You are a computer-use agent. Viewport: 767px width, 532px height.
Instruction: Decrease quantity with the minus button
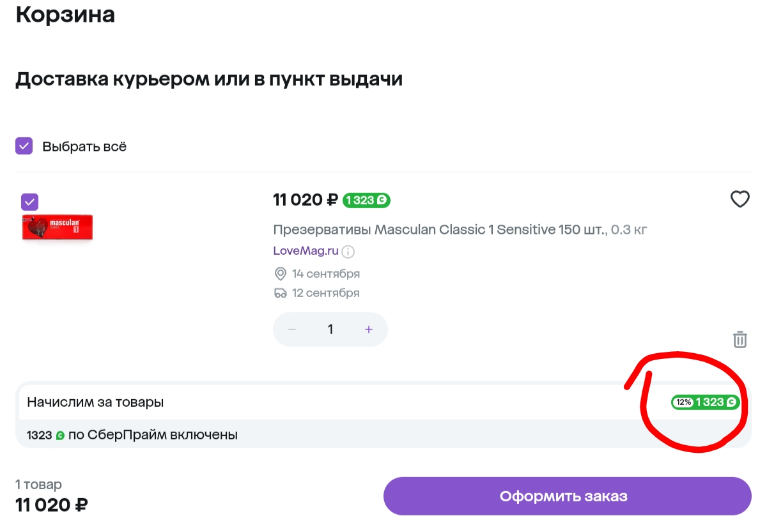pyautogui.click(x=292, y=330)
